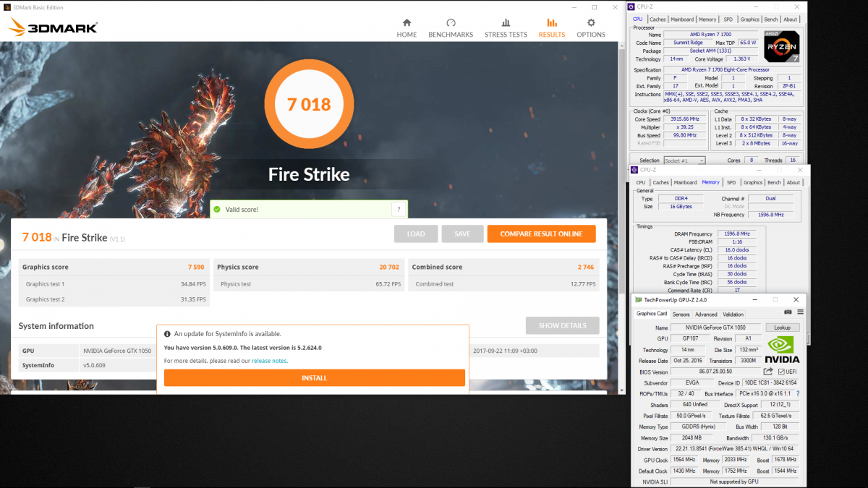Click COMPARE RESULT ONLINE button
The height and width of the screenshot is (488, 868).
[541, 234]
